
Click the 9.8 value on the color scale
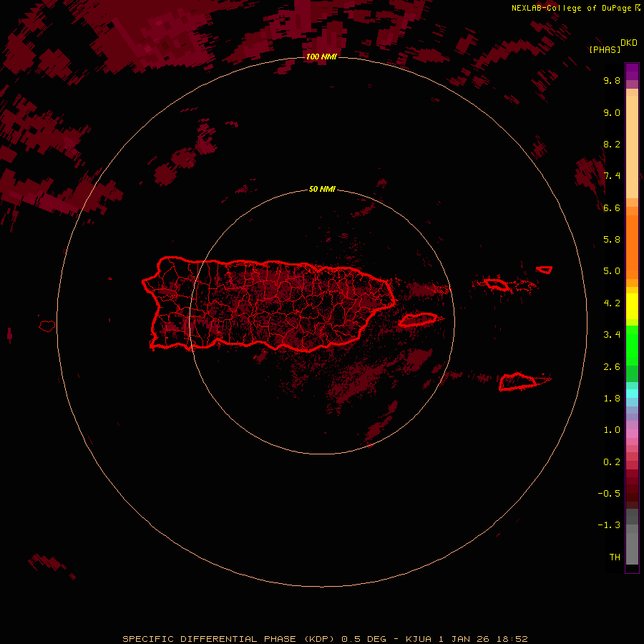pyautogui.click(x=612, y=80)
